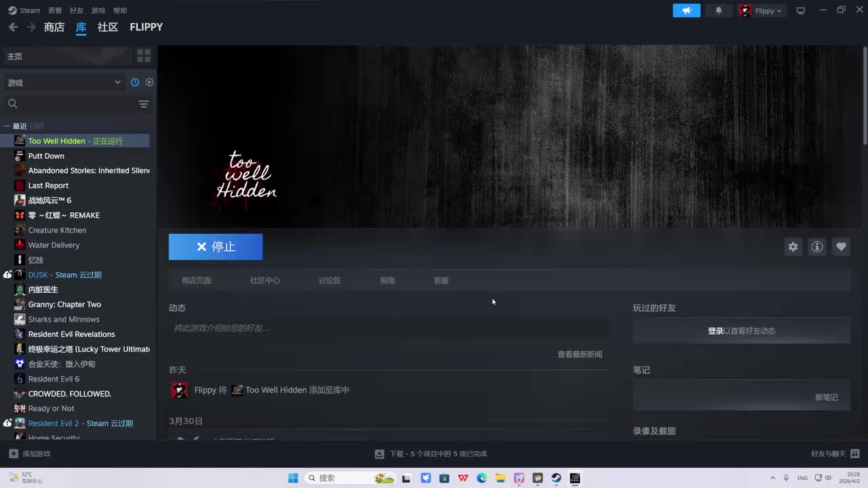Switch to the 社区 tab
868x488 pixels.
(108, 27)
